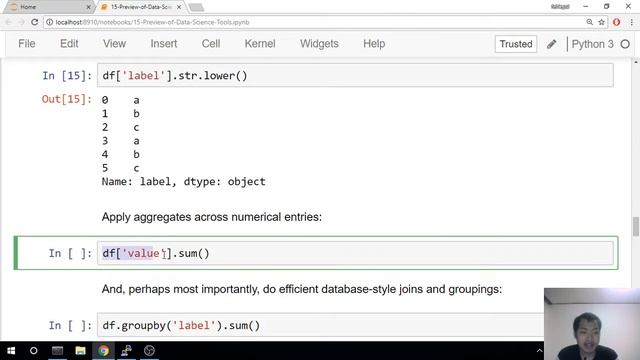
Task: Open the Widgets menu
Action: coord(319,44)
